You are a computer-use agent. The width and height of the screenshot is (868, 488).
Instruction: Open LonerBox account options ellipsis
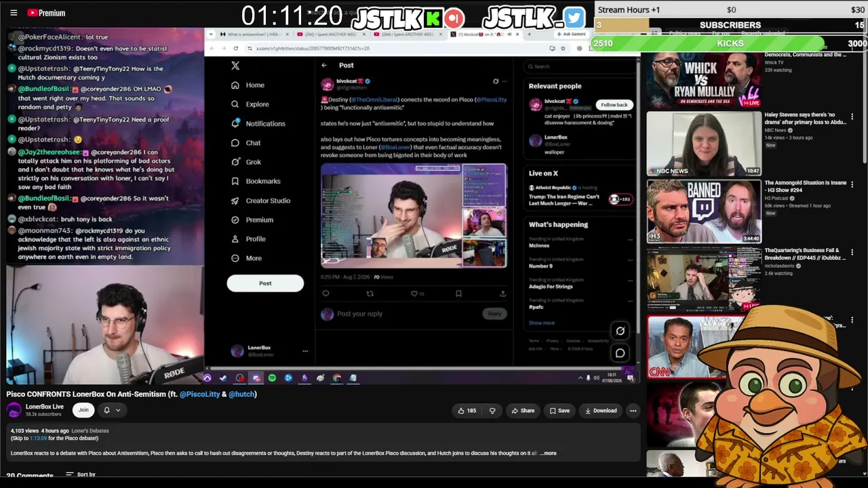305,351
